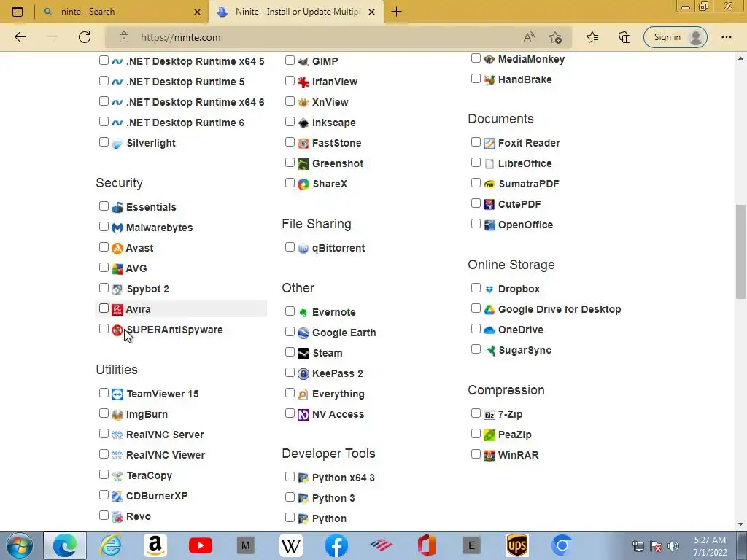Click the Google Earth icon

[x=303, y=332]
